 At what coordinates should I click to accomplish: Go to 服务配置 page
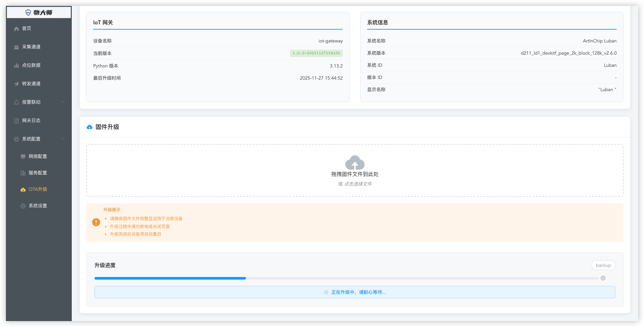tap(38, 173)
